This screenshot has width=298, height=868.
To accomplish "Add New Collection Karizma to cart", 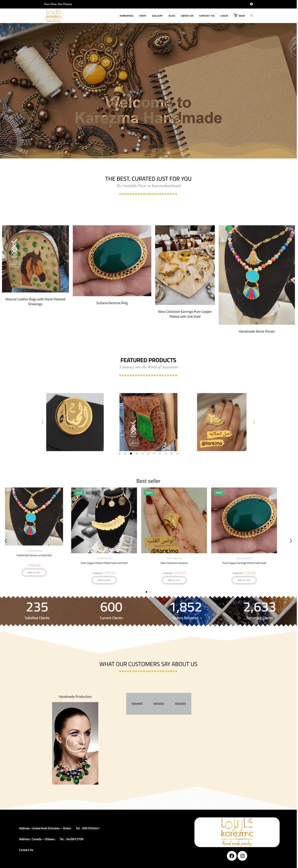I will tap(174, 580).
